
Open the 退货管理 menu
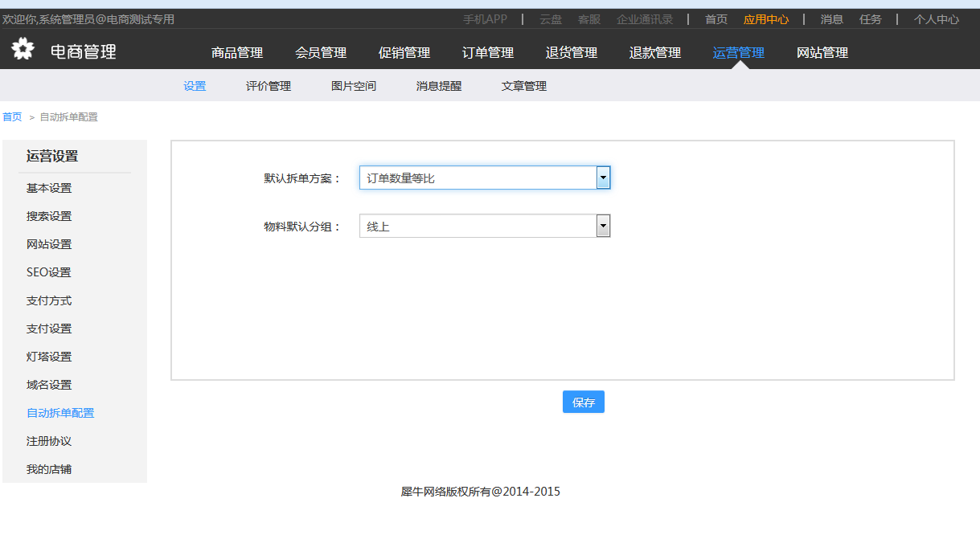tap(572, 53)
